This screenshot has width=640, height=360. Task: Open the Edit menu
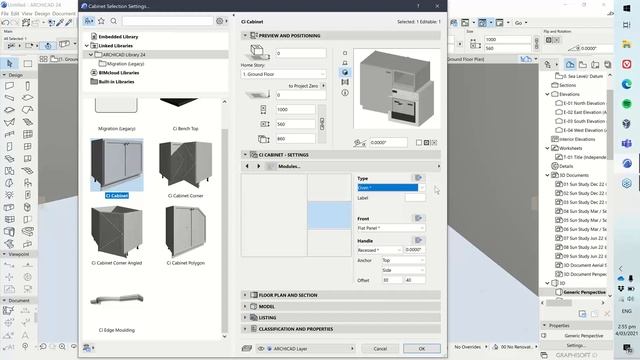pos(15,13)
